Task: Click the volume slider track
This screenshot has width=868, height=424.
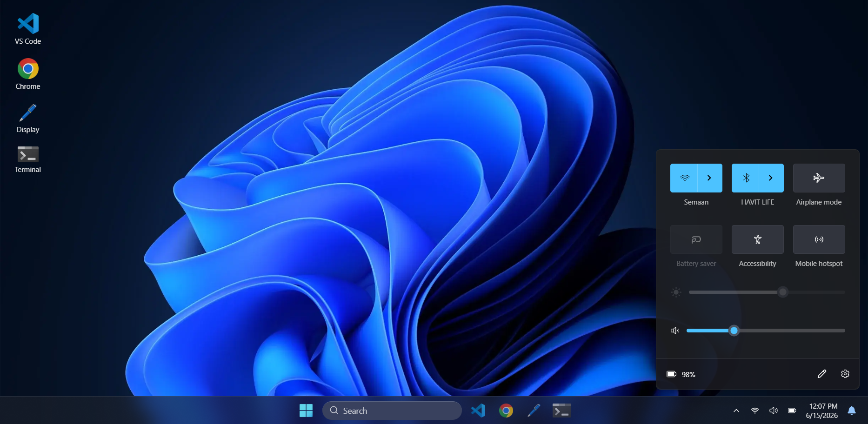Action: [x=766, y=331]
